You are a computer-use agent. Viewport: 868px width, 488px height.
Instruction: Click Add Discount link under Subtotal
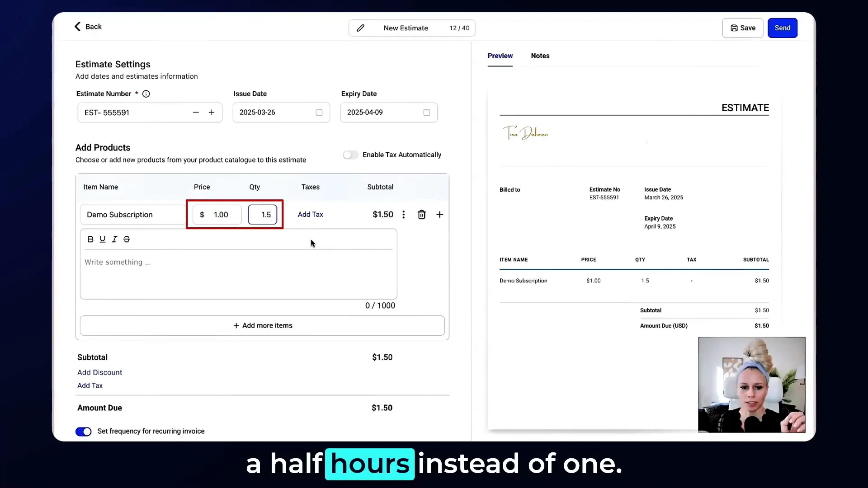99,373
